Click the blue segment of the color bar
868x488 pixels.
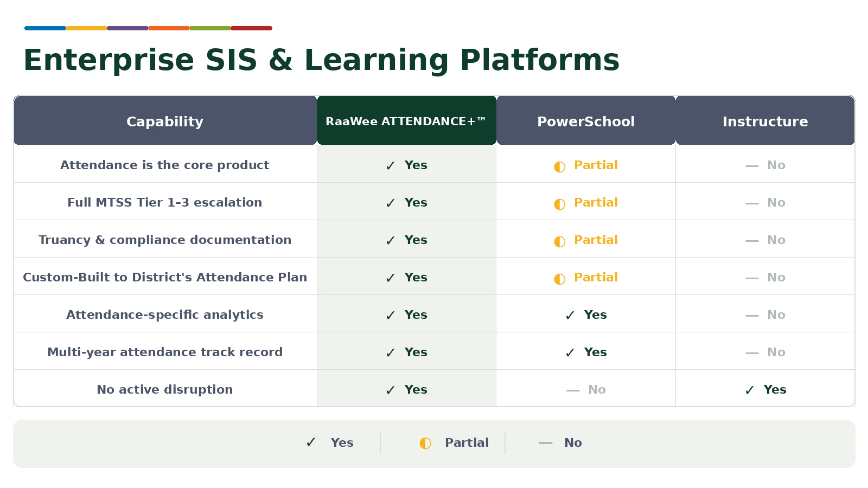pyautogui.click(x=45, y=28)
